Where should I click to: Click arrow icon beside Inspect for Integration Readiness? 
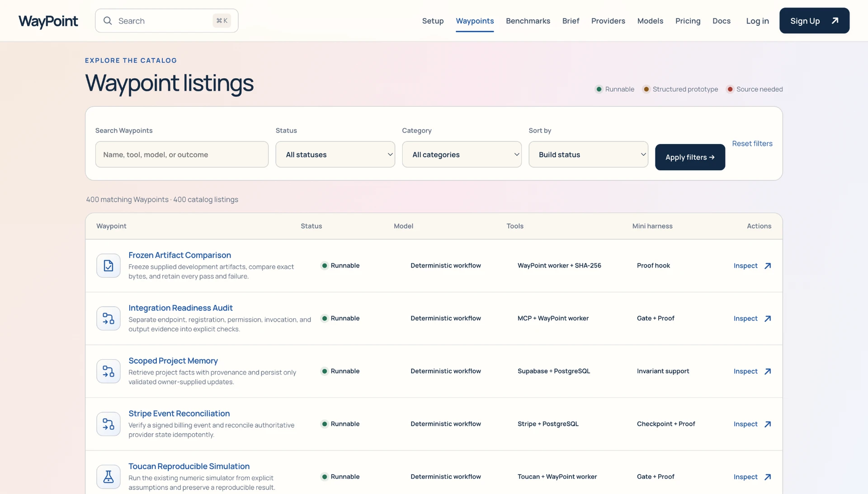coord(768,319)
